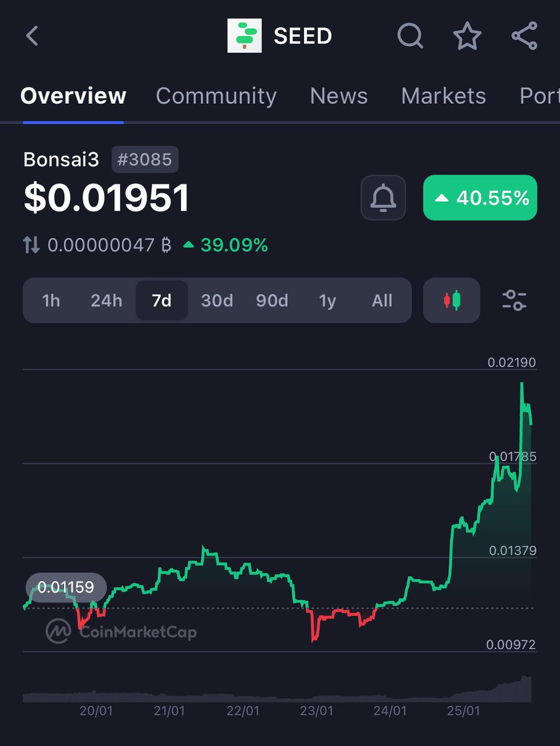Switch chart to 30d range

(217, 301)
